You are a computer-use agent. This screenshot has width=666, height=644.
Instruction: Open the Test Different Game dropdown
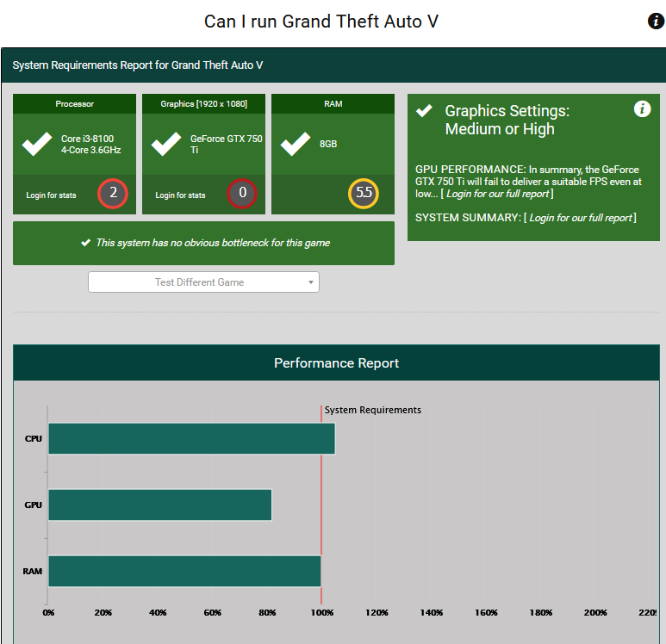click(x=204, y=282)
